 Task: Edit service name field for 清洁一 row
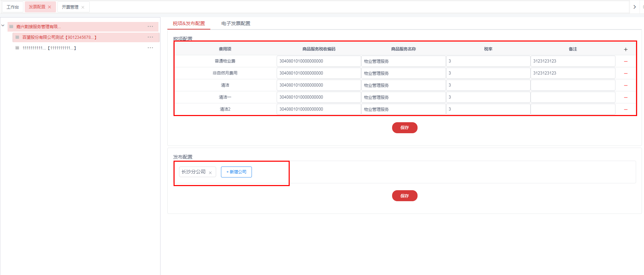click(x=403, y=97)
